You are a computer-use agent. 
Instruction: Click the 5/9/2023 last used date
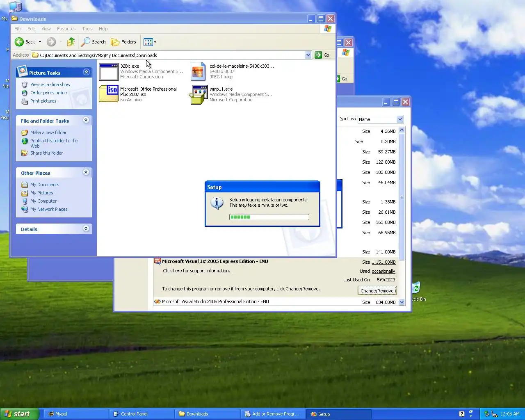point(386,280)
